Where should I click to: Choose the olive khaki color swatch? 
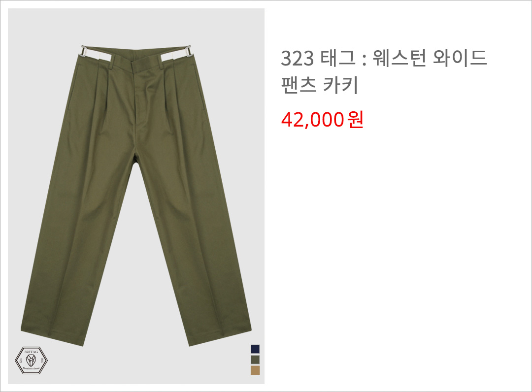pos(255,359)
